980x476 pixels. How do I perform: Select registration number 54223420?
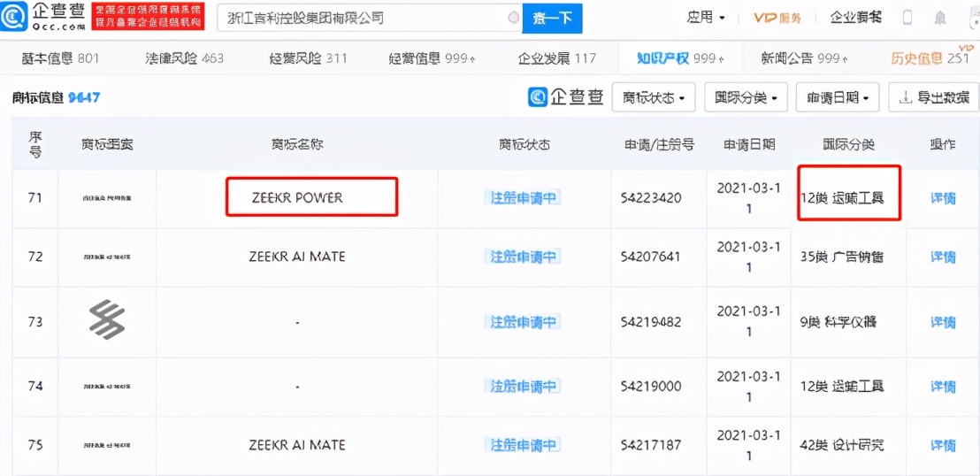click(x=651, y=198)
